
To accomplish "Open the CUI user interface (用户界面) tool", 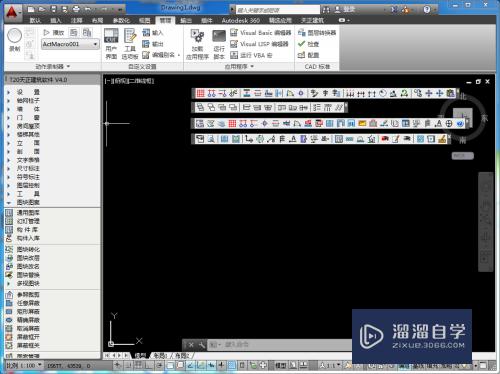I will (111, 44).
